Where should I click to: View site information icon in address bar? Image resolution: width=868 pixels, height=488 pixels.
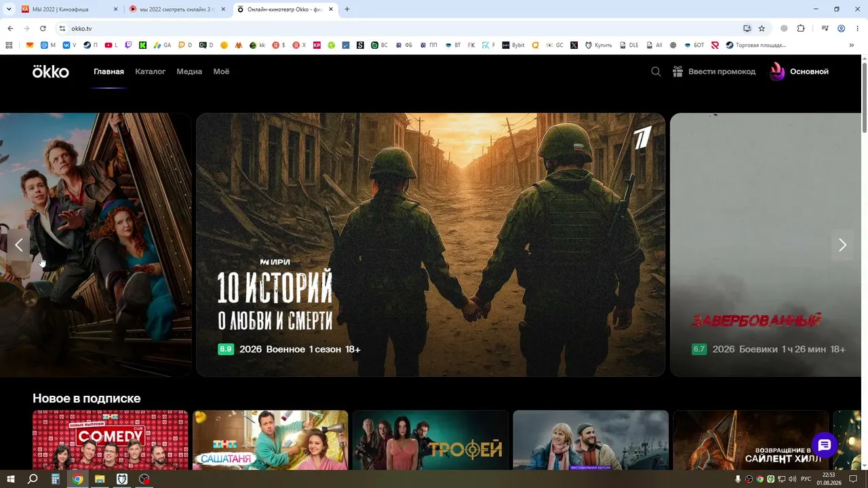click(62, 28)
